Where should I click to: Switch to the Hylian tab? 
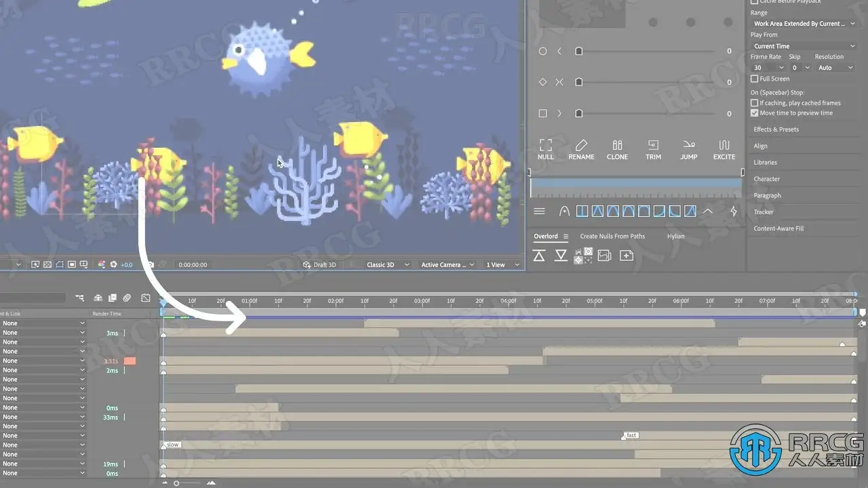coord(675,236)
